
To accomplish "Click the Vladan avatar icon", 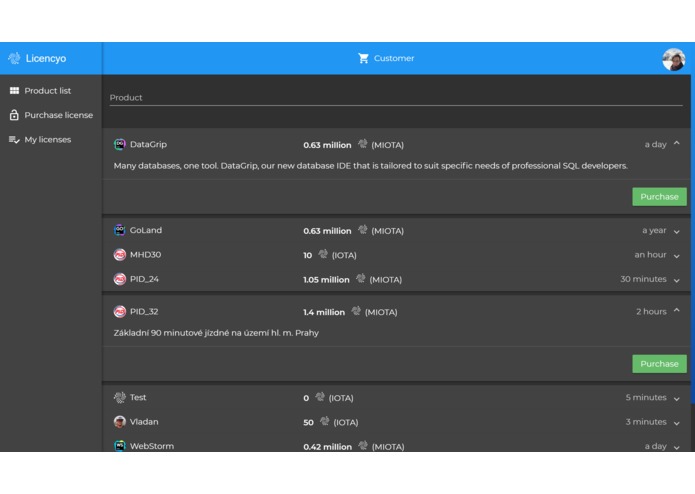I will (120, 422).
